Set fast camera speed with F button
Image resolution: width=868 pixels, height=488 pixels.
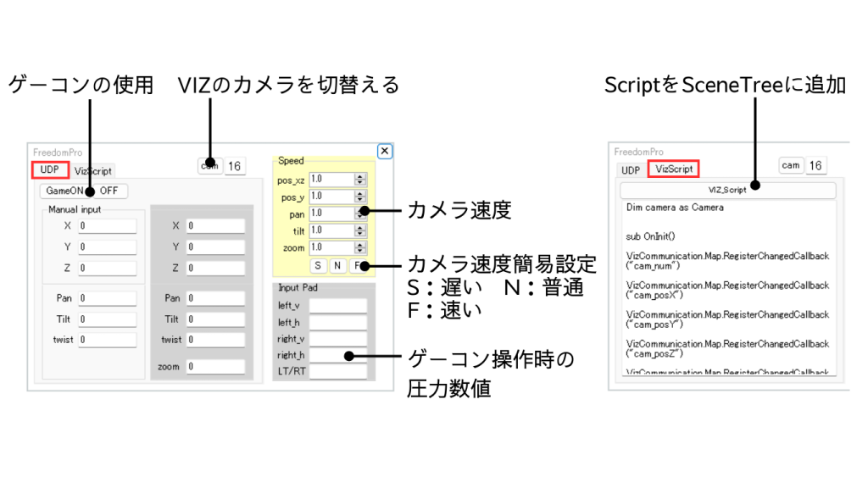[357, 266]
